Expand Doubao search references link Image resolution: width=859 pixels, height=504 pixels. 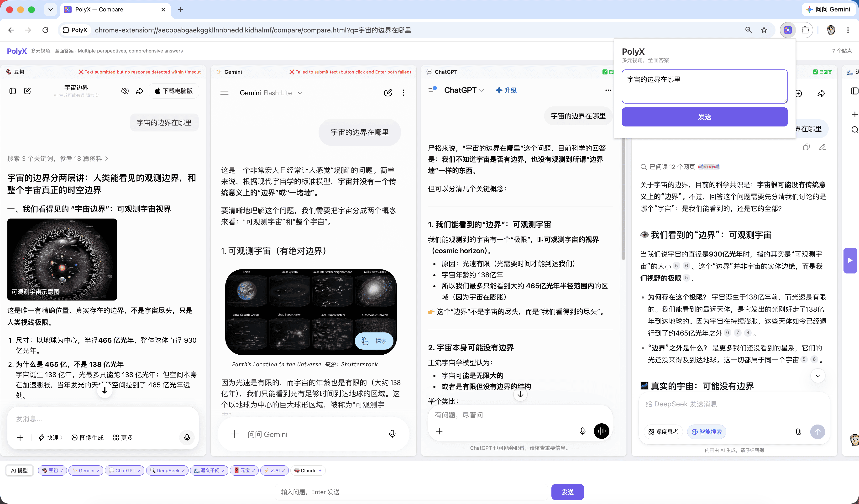pos(58,158)
